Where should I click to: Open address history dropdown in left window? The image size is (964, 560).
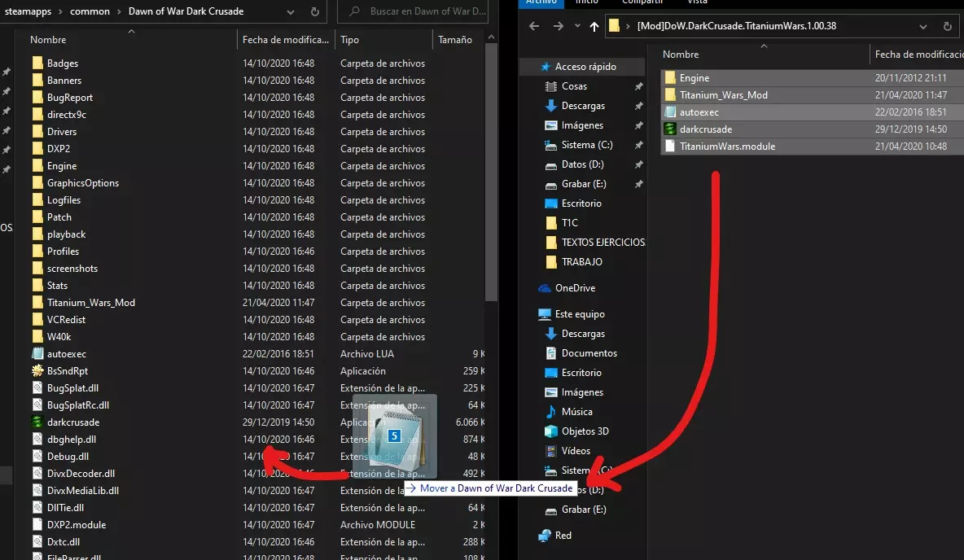[x=290, y=11]
